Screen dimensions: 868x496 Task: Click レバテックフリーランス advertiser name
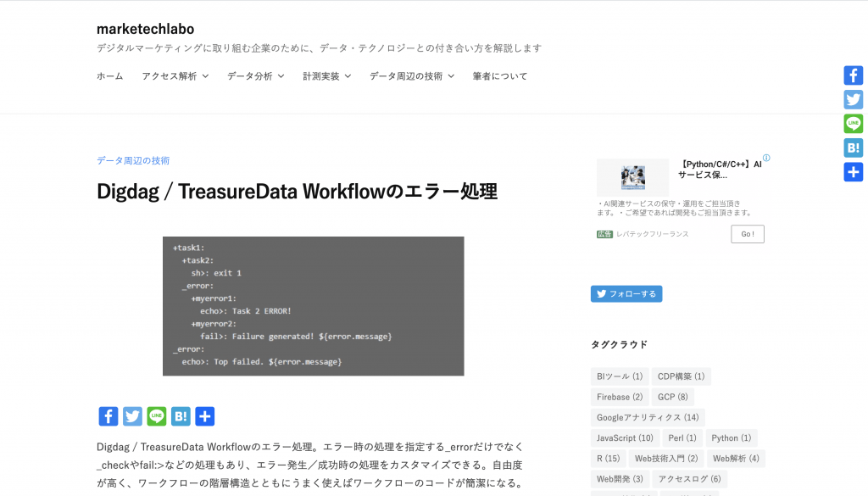(653, 234)
